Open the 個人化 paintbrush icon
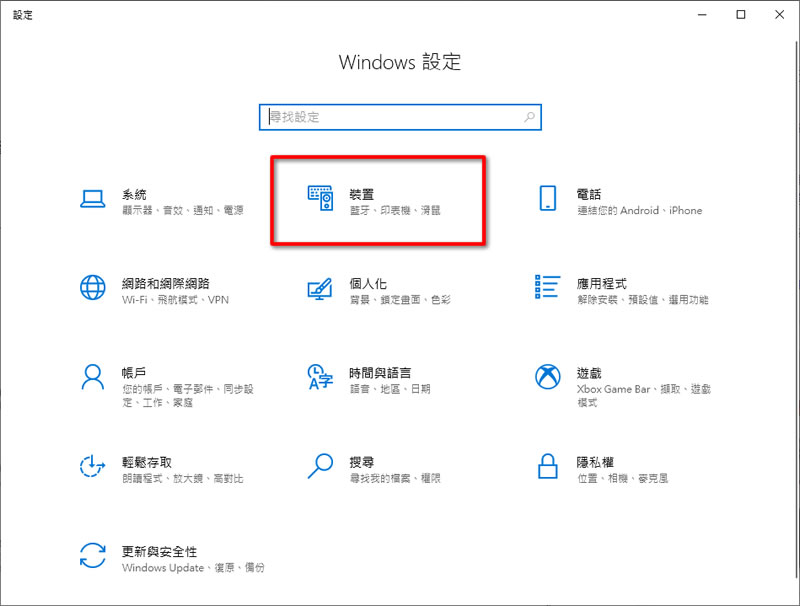Screen dimensions: 800x606 coord(320,289)
